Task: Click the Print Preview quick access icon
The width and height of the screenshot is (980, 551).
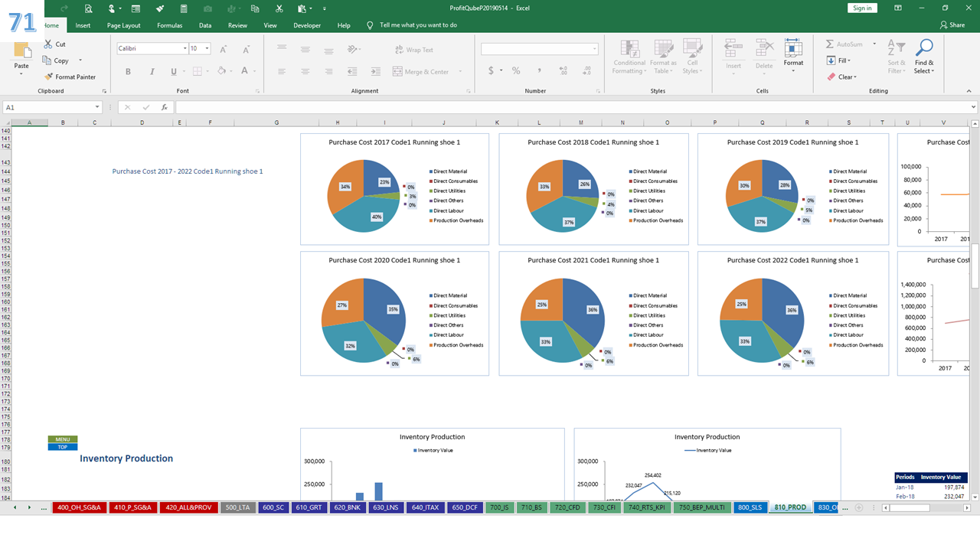Action: click(x=89, y=8)
